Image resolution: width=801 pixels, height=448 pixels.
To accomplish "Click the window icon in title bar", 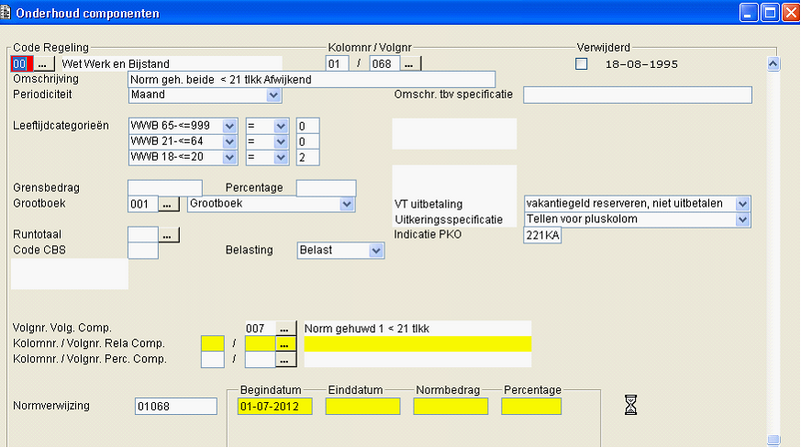I will pos(6,12).
